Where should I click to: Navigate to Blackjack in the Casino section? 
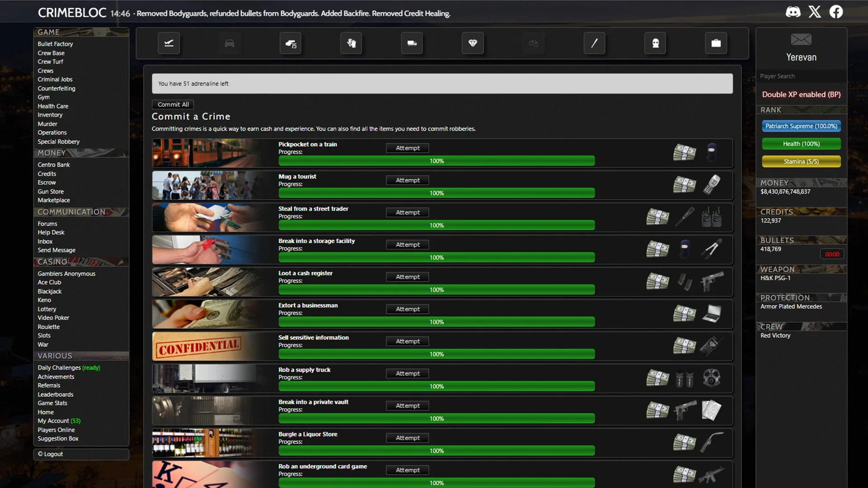(x=49, y=291)
